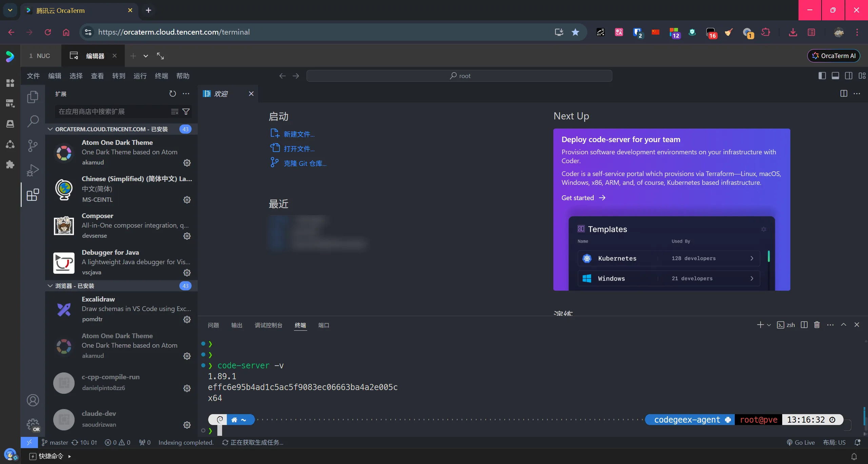Split the editor to the right
Screen dimensions: 868x464
point(844,94)
